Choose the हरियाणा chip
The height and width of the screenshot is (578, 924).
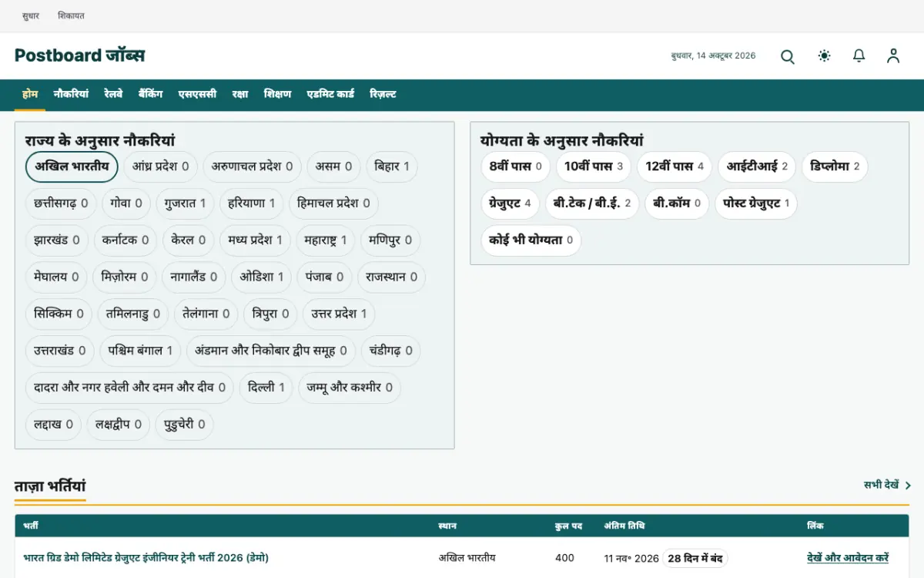252,203
